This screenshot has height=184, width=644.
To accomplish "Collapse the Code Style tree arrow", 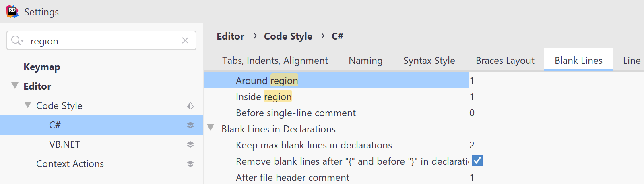I will (28, 105).
